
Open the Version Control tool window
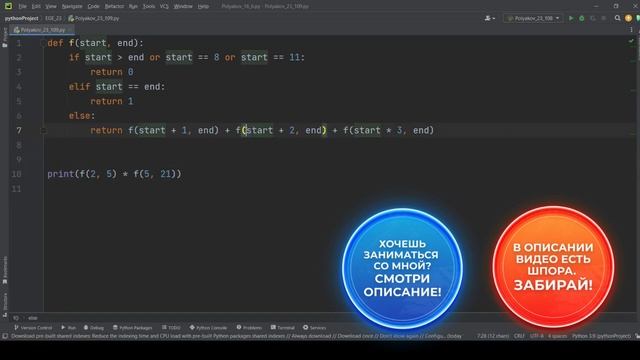click(33, 328)
